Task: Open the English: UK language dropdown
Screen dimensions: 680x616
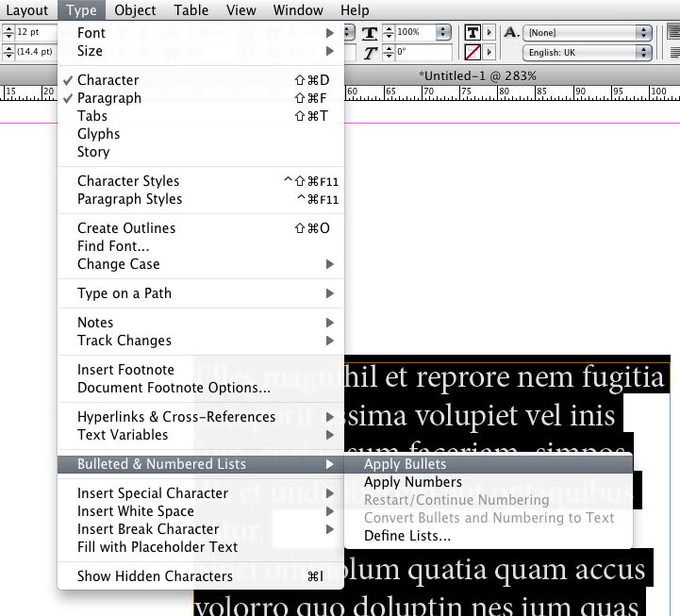Action: [x=588, y=53]
